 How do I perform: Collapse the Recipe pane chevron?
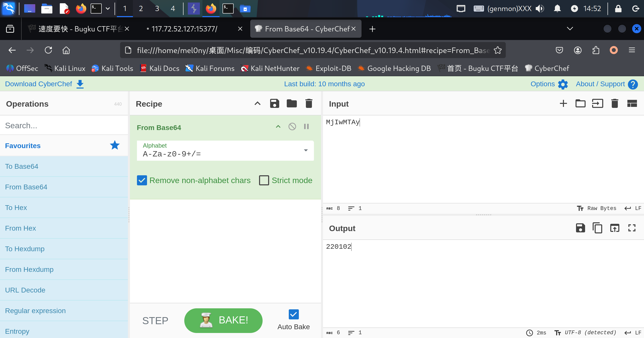tap(257, 103)
